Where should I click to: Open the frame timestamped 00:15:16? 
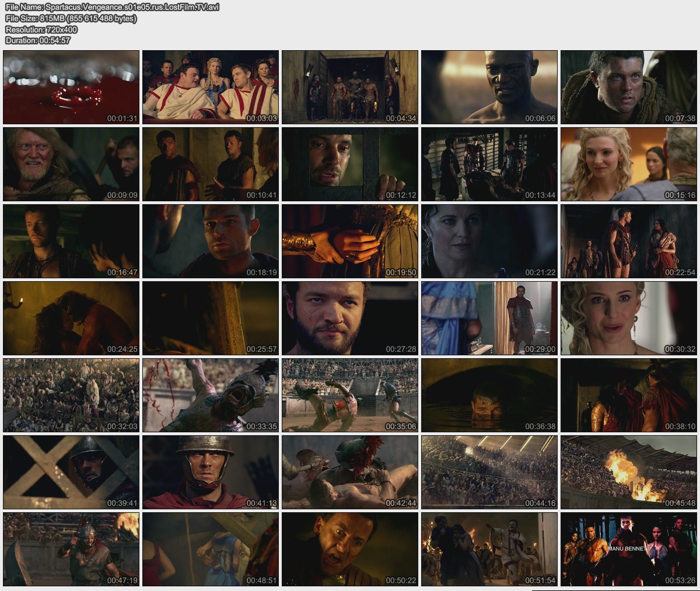click(629, 164)
